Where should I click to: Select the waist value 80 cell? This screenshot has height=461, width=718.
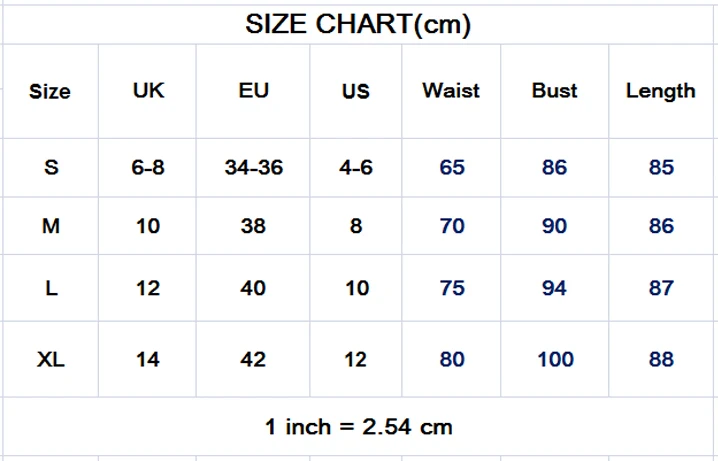451,359
